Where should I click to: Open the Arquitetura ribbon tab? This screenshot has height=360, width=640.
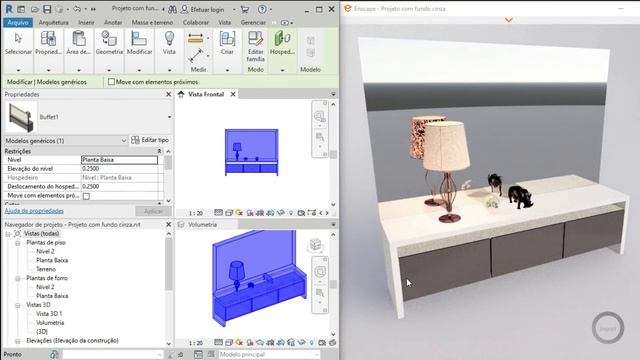click(53, 22)
